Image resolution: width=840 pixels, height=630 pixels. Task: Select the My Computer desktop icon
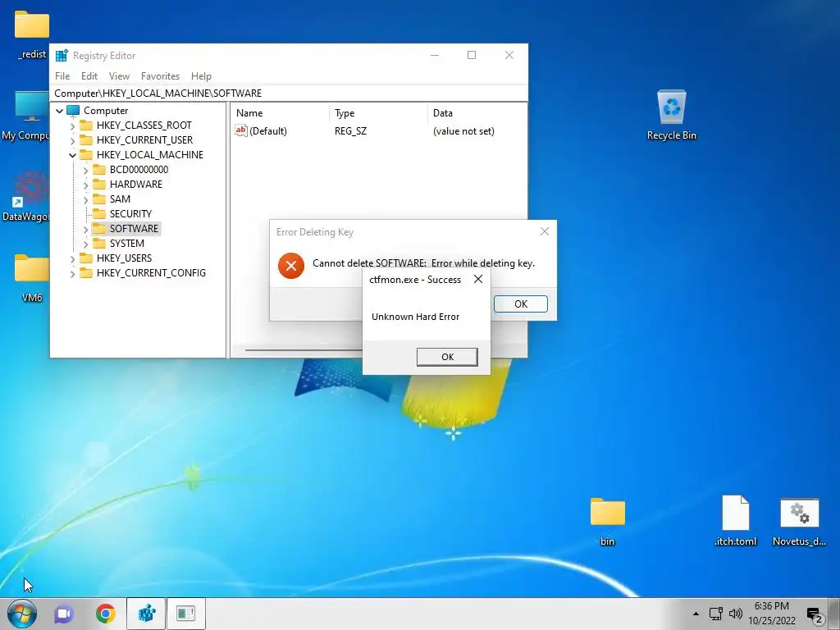pos(25,116)
